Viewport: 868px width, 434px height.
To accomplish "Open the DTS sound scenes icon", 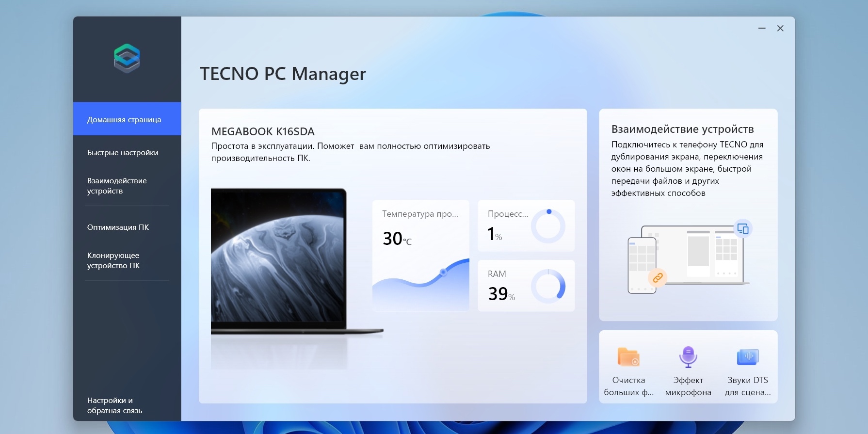I will 748,357.
